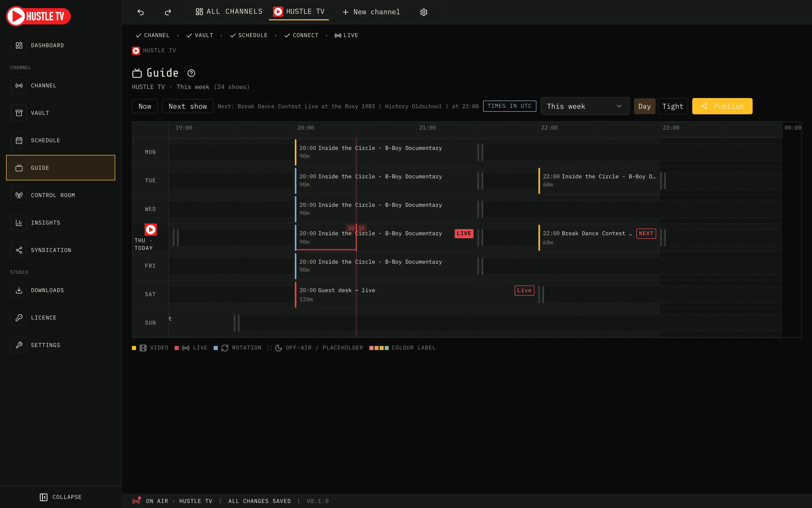812x508 pixels.
Task: Click the Live badge on Saturday show
Action: pos(524,290)
